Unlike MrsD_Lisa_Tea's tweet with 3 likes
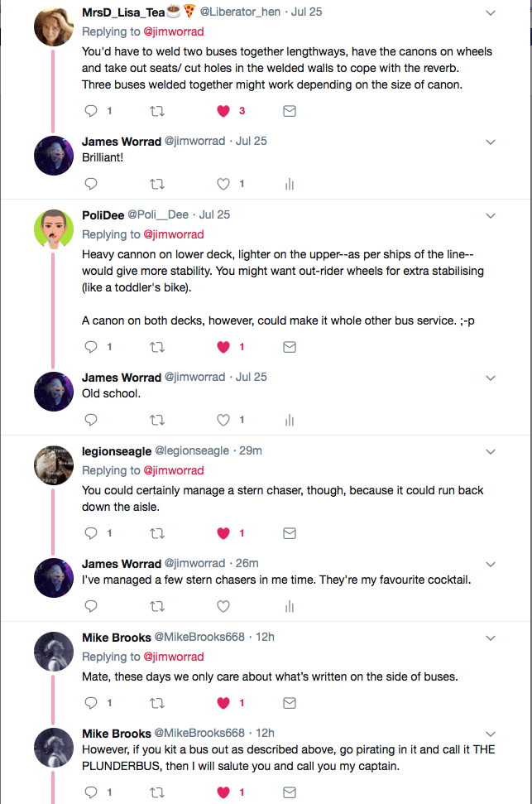 pyautogui.click(x=223, y=110)
